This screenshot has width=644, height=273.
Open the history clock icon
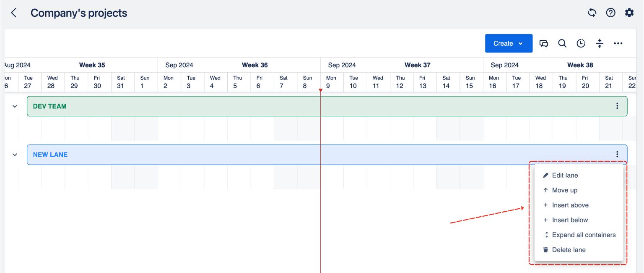point(581,43)
